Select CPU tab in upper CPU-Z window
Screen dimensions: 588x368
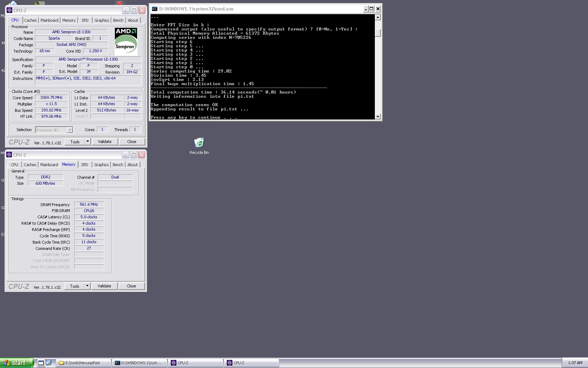pos(15,20)
